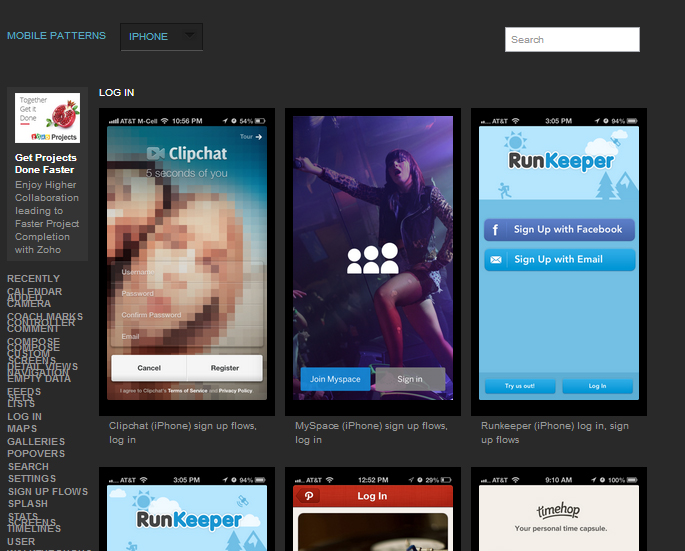Image resolution: width=685 pixels, height=551 pixels.
Task: Click the MySpace people logo icon
Action: click(x=373, y=259)
